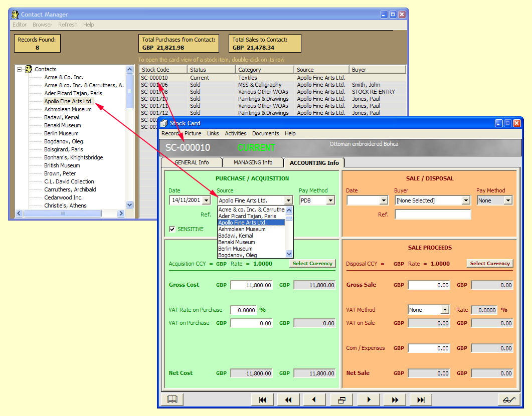Screen dimensions: 532x416
Task: Open the Browser menu in Contact Manager
Action: point(43,25)
